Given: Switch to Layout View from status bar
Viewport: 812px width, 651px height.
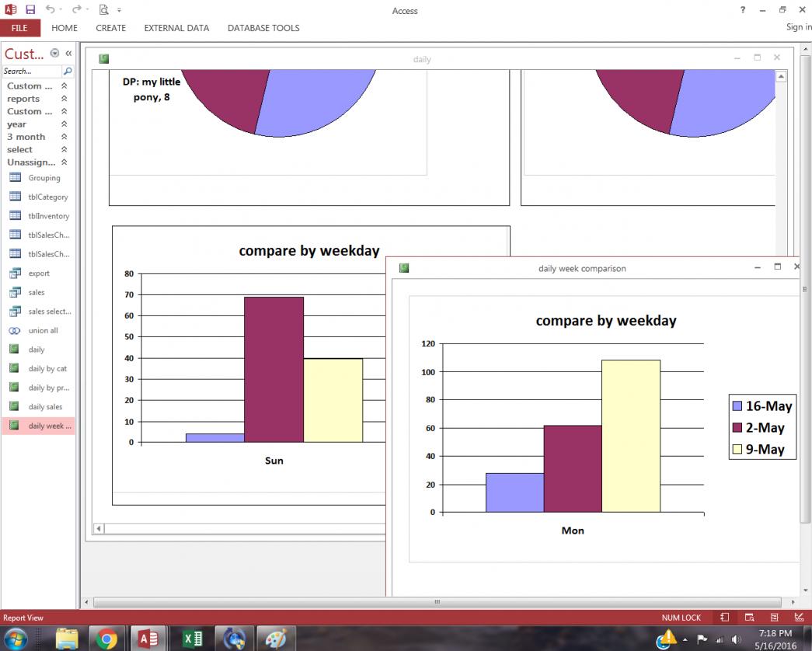Looking at the screenshot, I should [774, 618].
